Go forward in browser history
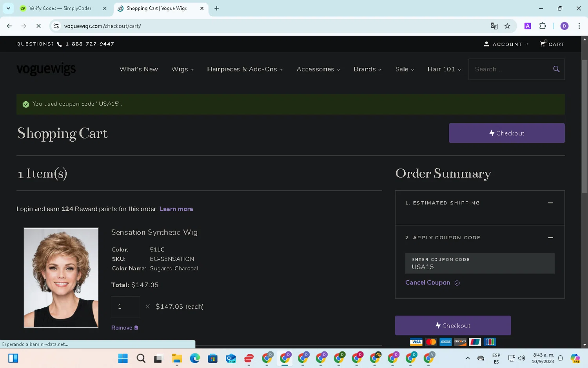This screenshot has height=368, width=588. click(x=24, y=26)
